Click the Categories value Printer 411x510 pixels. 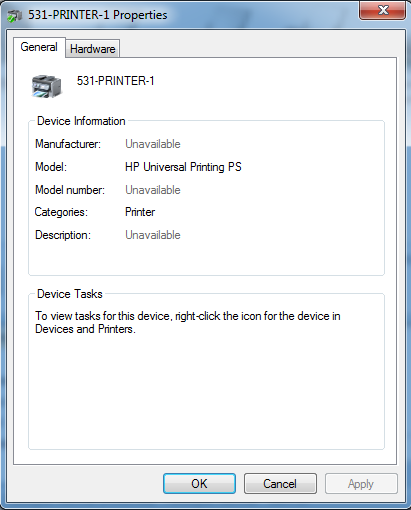pyautogui.click(x=140, y=212)
